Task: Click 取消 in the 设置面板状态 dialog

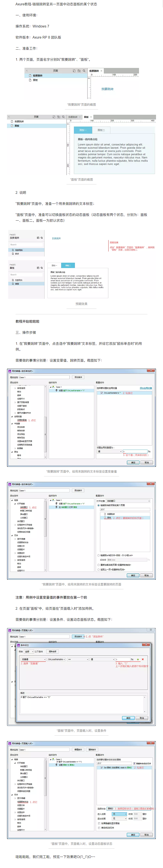Action: click(146, 835)
